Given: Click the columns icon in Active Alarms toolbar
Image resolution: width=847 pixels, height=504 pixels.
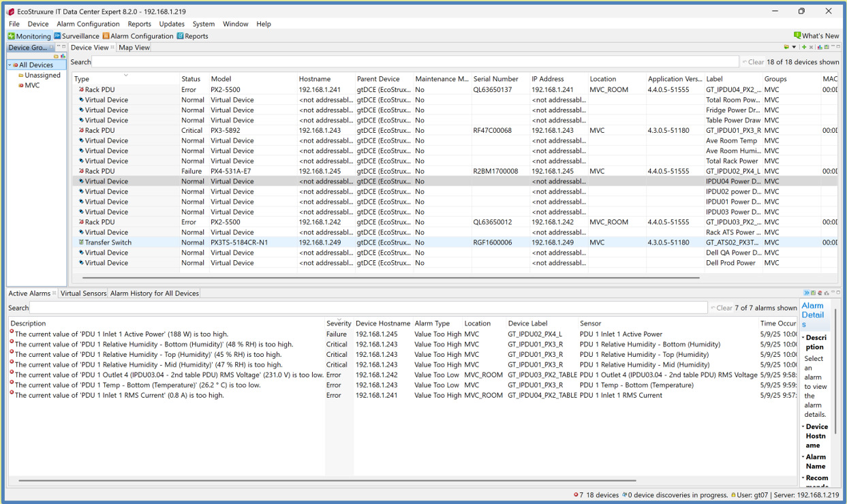Looking at the screenshot, I should (813, 293).
